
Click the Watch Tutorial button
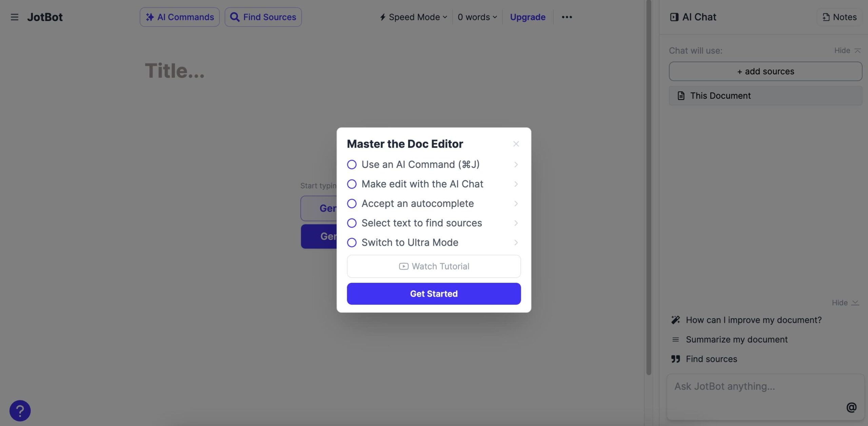[x=434, y=266]
